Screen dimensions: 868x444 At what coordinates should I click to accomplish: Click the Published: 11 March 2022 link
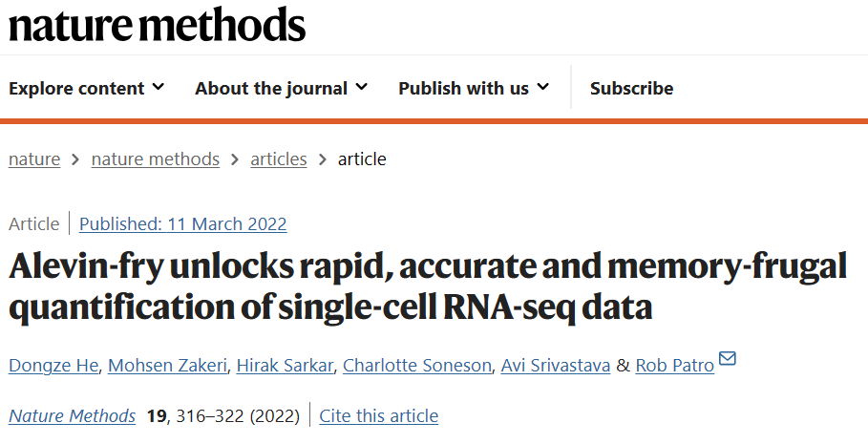click(x=183, y=223)
